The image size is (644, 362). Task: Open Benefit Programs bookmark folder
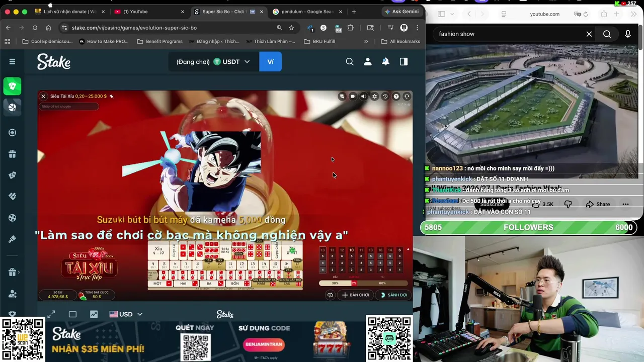[159, 41]
